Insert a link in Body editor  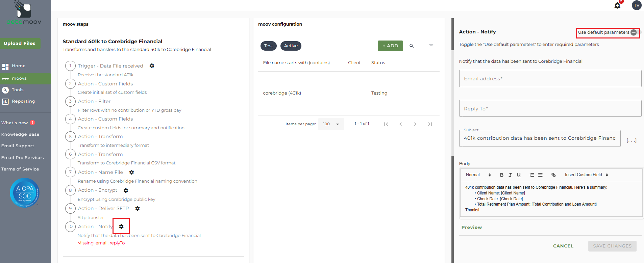tap(553, 175)
